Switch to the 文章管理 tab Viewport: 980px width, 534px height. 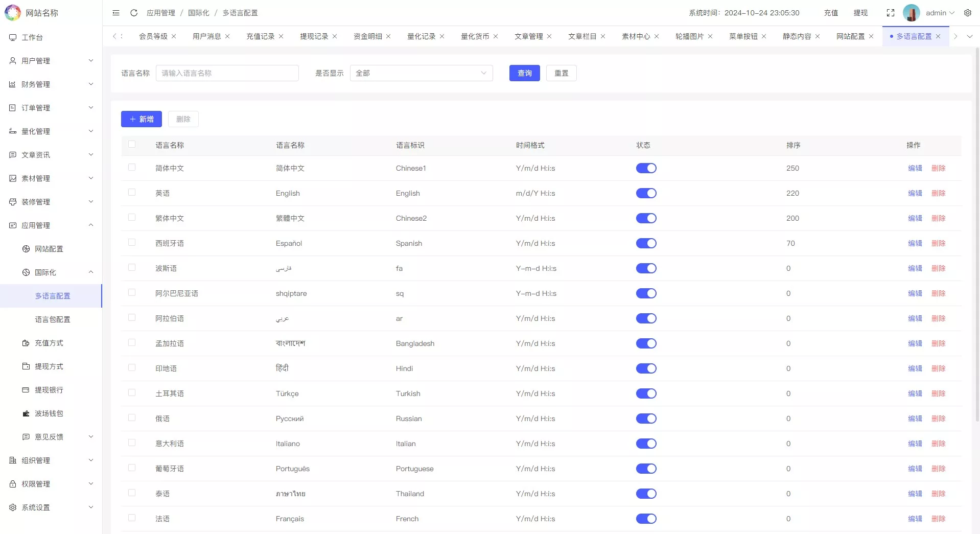coord(529,36)
